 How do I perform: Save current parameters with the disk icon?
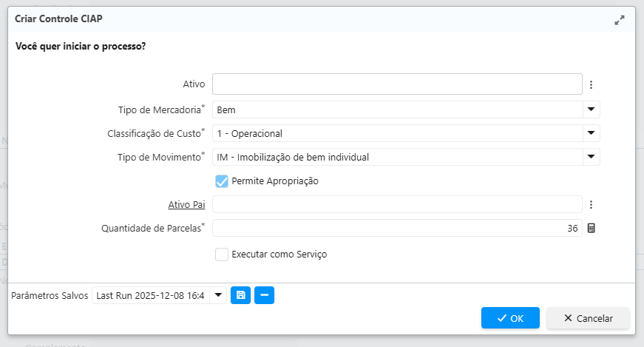[240, 295]
